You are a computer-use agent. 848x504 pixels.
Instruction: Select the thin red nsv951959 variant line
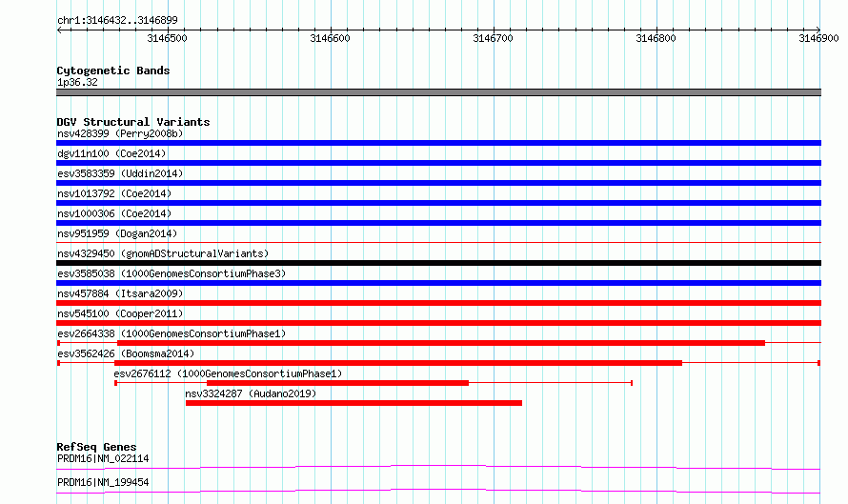pos(438,243)
